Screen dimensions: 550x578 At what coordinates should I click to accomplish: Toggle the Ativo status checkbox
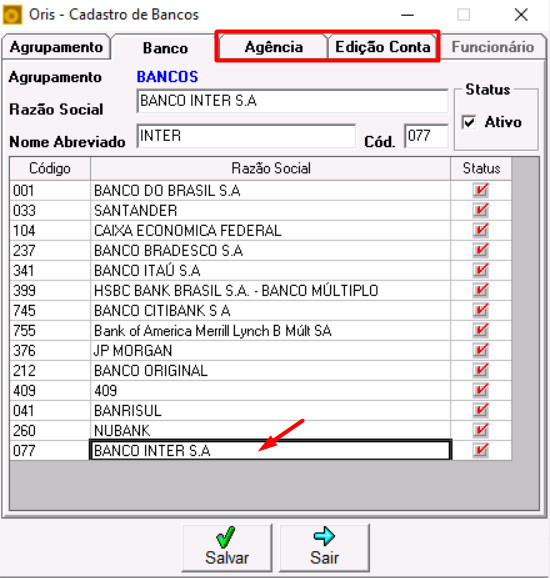(469, 122)
